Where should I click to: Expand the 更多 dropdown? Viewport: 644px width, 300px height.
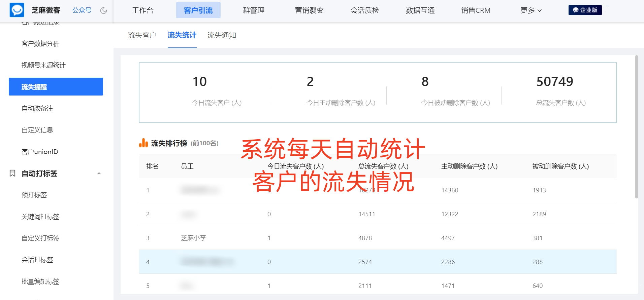click(x=531, y=10)
